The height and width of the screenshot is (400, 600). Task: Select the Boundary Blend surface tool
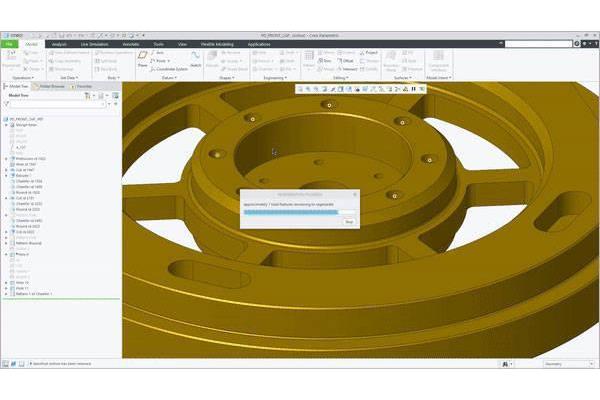391,60
